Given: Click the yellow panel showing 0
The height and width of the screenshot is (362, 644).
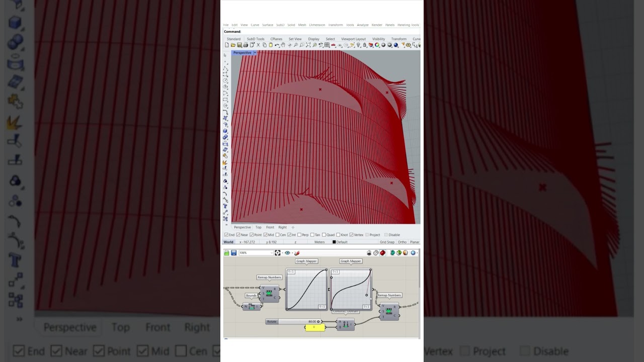Looking at the screenshot, I should click(x=314, y=327).
